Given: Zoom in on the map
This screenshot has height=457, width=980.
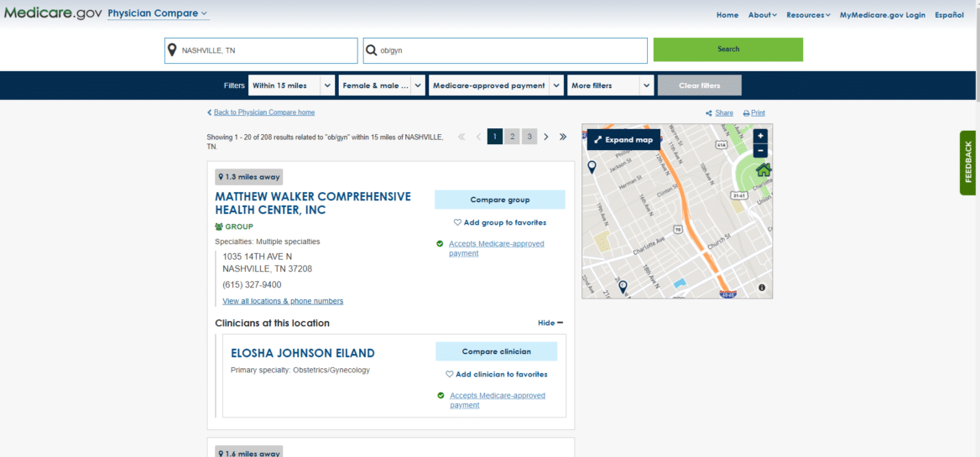Looking at the screenshot, I should [x=760, y=136].
